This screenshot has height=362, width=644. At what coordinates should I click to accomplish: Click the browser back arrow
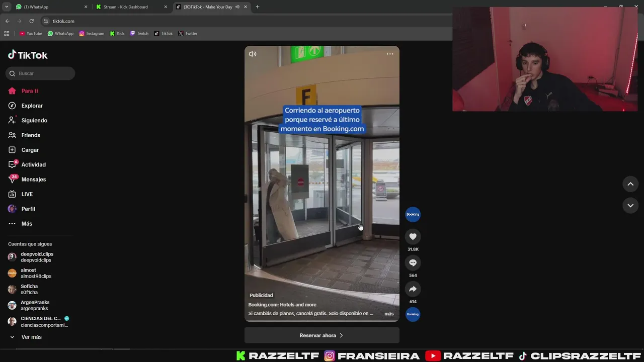7,21
